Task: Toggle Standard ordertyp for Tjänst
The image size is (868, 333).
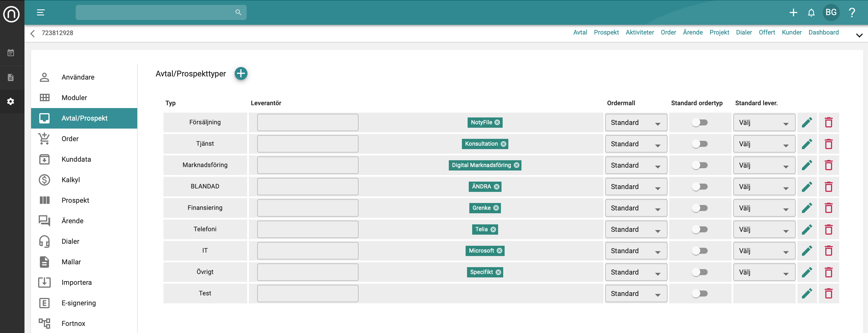Action: tap(699, 144)
